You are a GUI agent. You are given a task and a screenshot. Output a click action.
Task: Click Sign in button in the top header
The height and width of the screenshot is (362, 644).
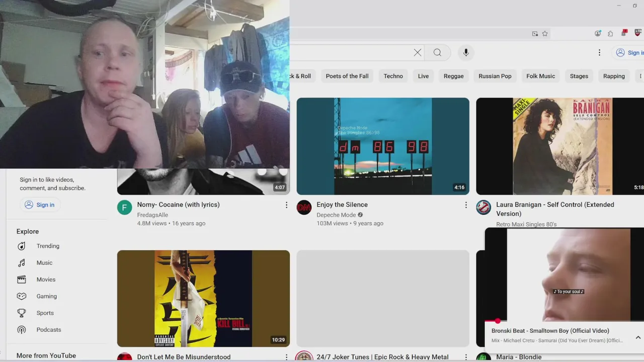pyautogui.click(x=629, y=52)
